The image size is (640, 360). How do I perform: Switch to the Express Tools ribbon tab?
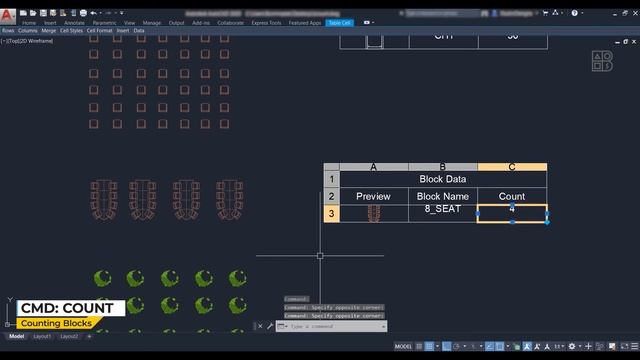(x=266, y=23)
